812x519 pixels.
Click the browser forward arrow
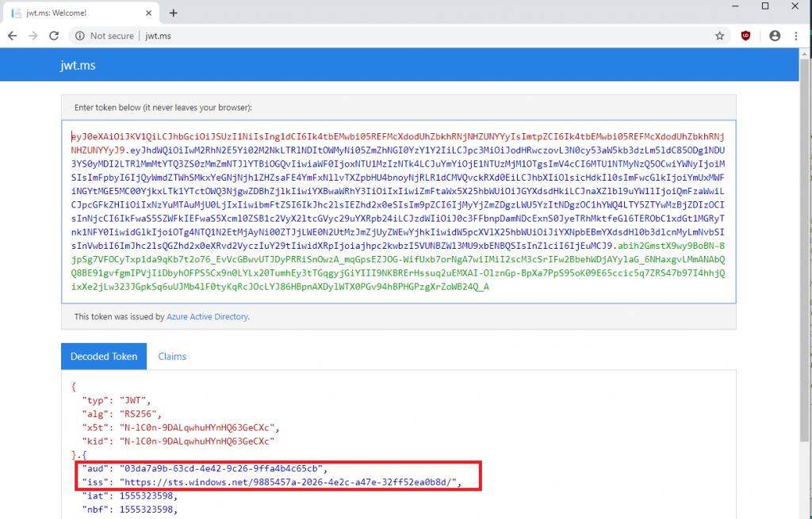pyautogui.click(x=33, y=36)
